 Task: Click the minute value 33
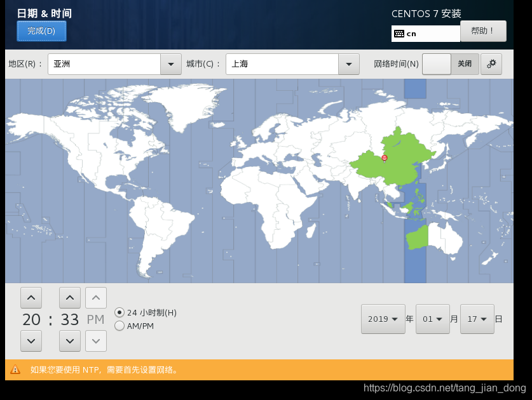[70, 319]
